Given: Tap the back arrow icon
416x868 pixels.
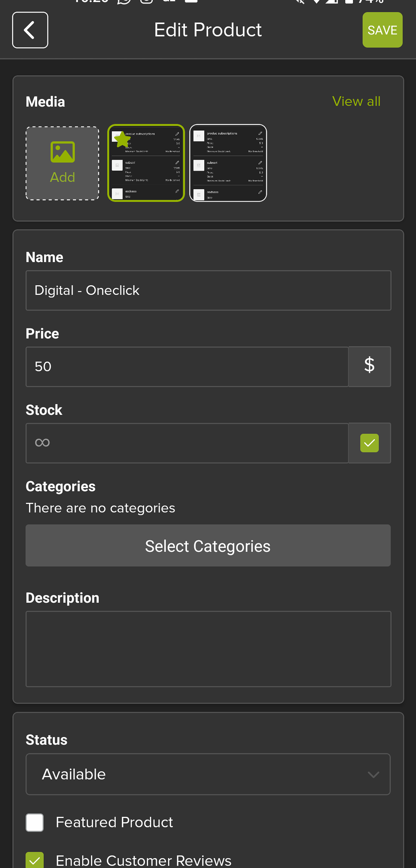Looking at the screenshot, I should tap(30, 30).
